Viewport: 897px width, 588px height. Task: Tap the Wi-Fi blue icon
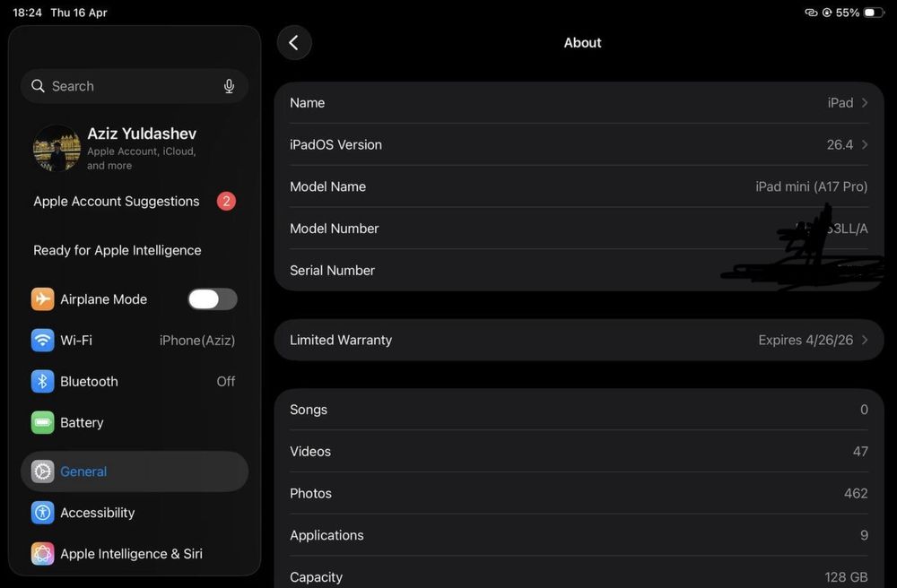pyautogui.click(x=42, y=340)
